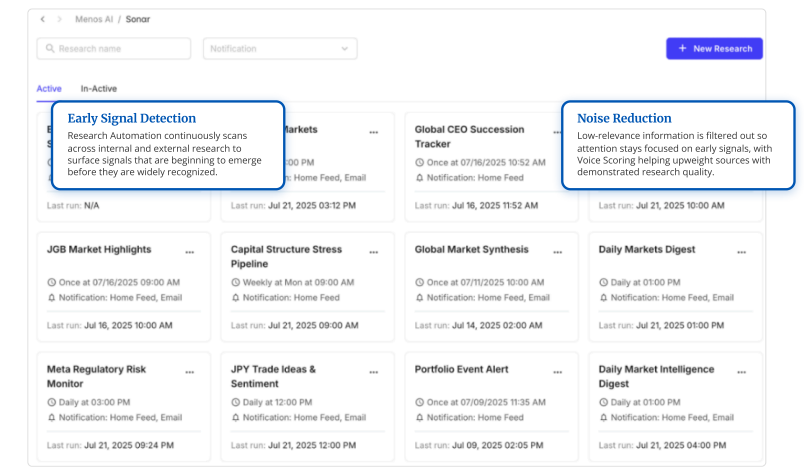Open the Menos AI breadcrumb link

click(95, 19)
